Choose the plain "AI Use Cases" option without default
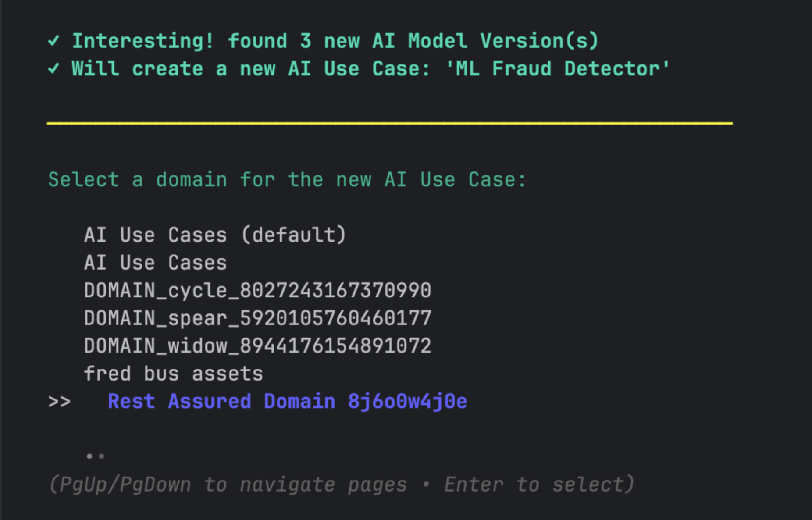The width and height of the screenshot is (812, 520). tap(155, 263)
